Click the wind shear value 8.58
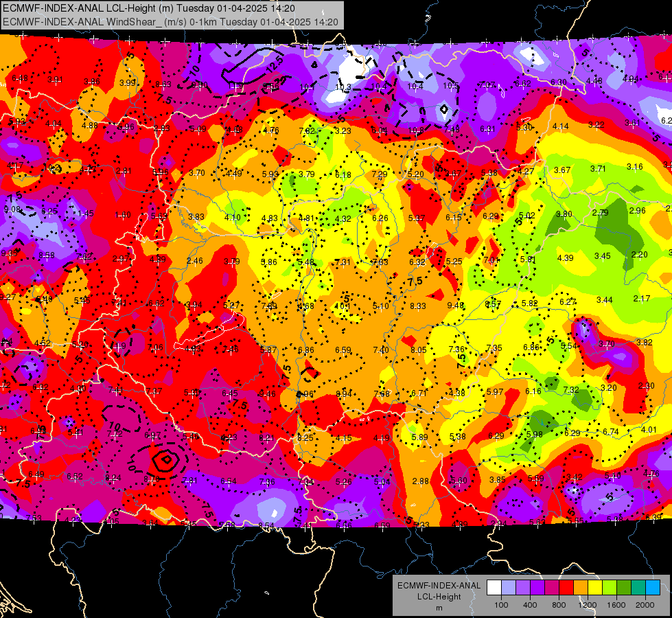Viewport: 672px width, 618px height. pos(47,255)
